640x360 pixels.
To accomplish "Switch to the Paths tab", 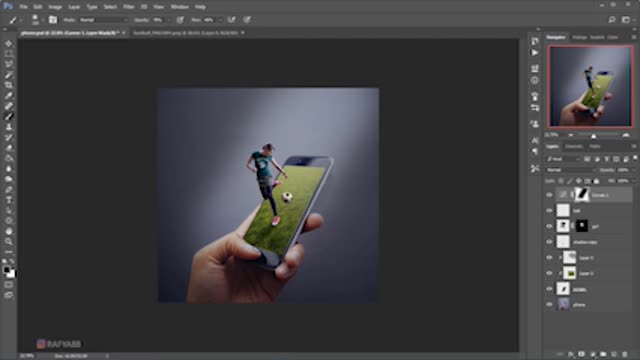I will 595,146.
